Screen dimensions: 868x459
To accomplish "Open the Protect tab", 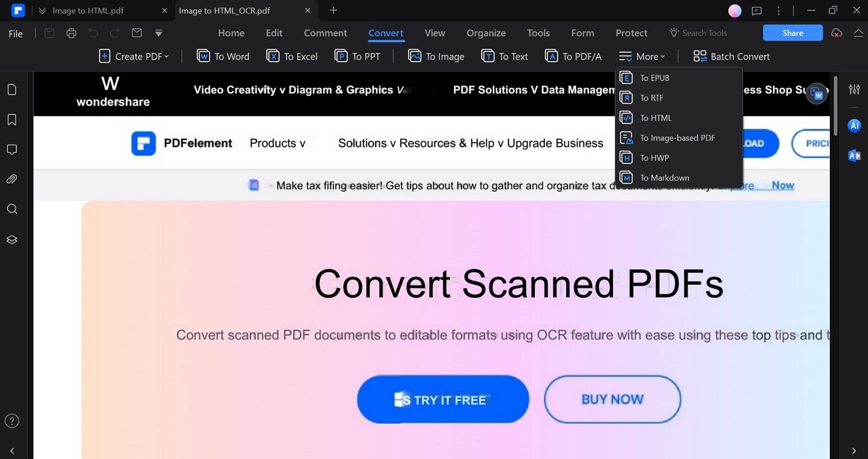I will click(x=632, y=33).
